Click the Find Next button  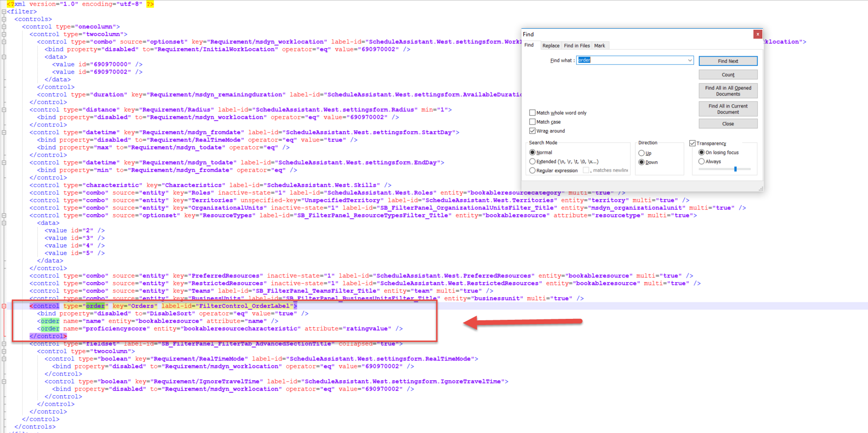[728, 61]
